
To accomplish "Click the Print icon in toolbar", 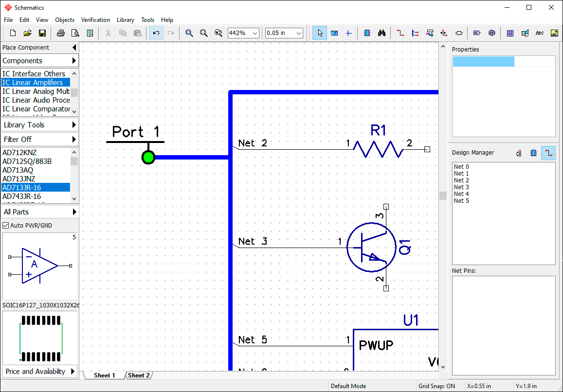I will tap(61, 33).
